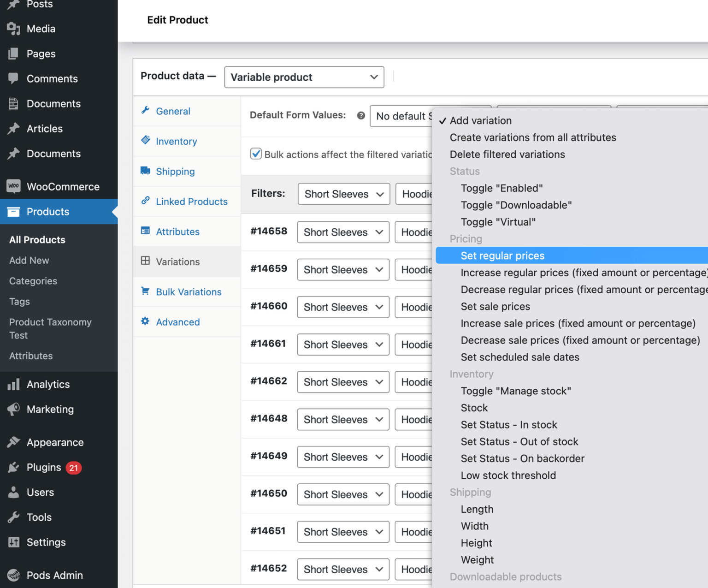The image size is (708, 588).
Task: Click the All Products sidebar link
Action: pos(37,239)
